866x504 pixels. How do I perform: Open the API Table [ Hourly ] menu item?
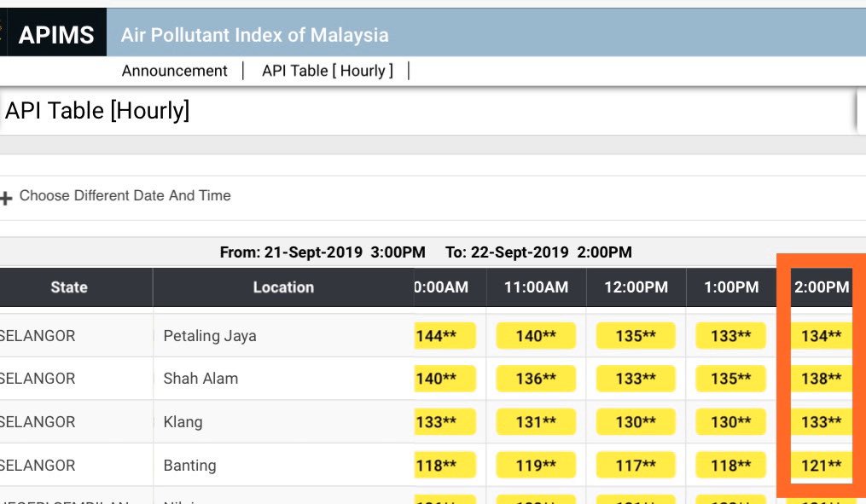pyautogui.click(x=328, y=72)
